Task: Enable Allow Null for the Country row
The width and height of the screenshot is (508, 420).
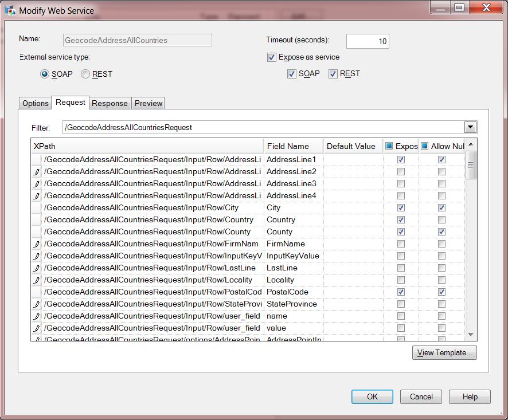Action: (x=441, y=219)
